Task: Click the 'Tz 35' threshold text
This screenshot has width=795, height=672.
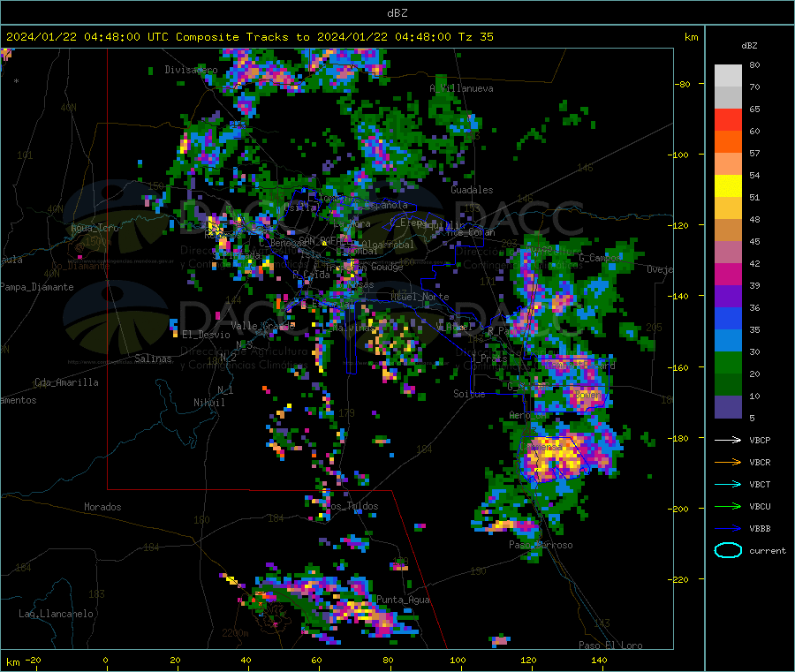Action: 475,37
